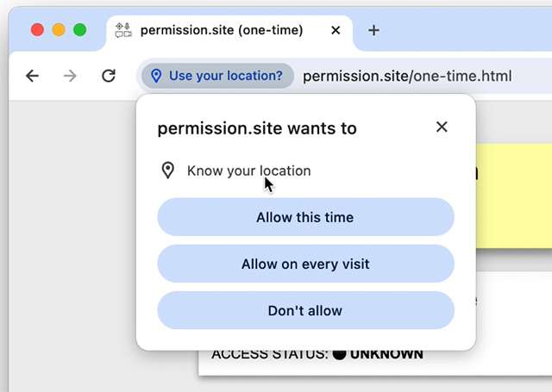Screen dimensions: 552x392
Task: Click the red close window button
Action: point(38,30)
